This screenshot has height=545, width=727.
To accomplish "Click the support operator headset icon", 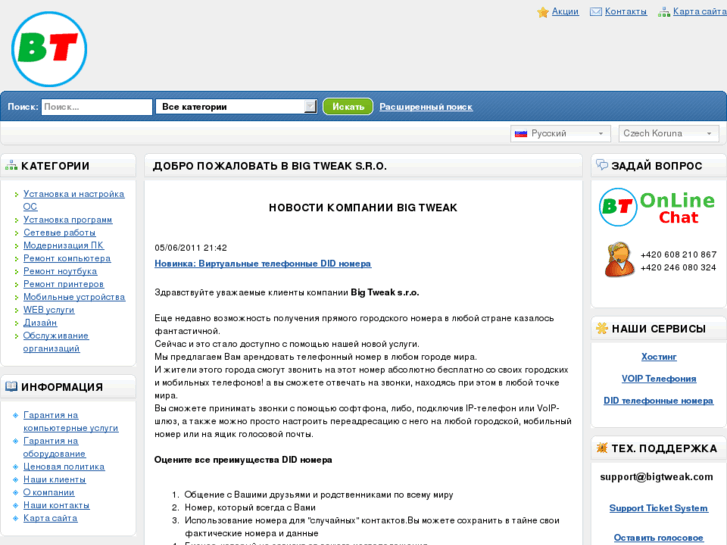I will [619, 259].
